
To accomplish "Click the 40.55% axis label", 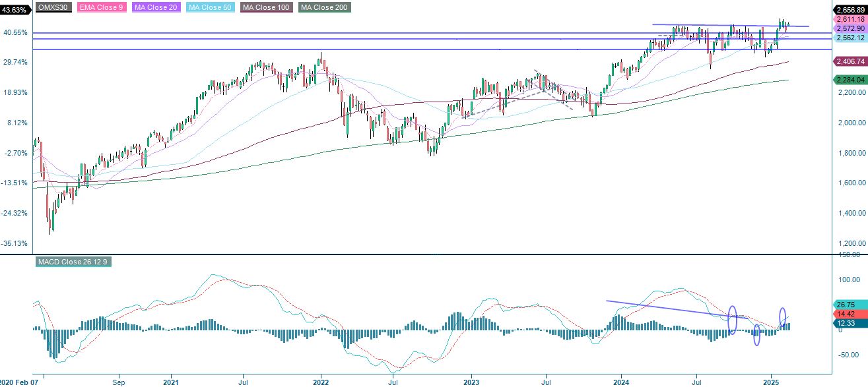I will [15, 32].
